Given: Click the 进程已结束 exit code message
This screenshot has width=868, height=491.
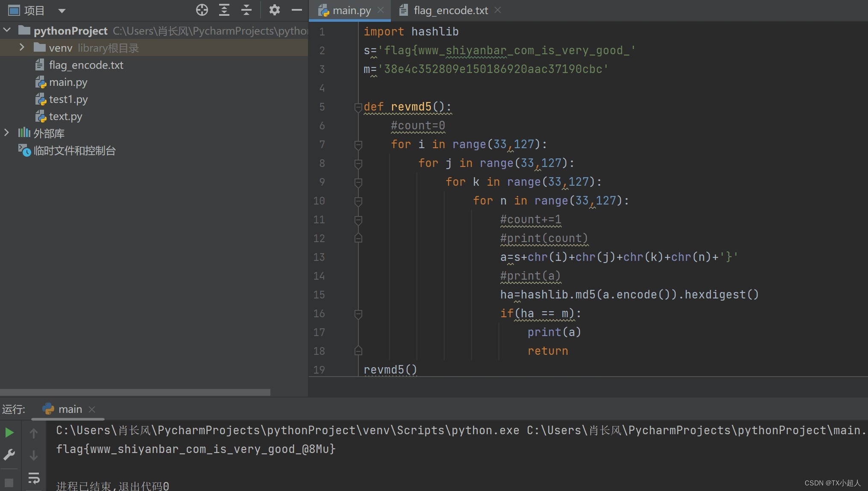Looking at the screenshot, I should tap(112, 486).
